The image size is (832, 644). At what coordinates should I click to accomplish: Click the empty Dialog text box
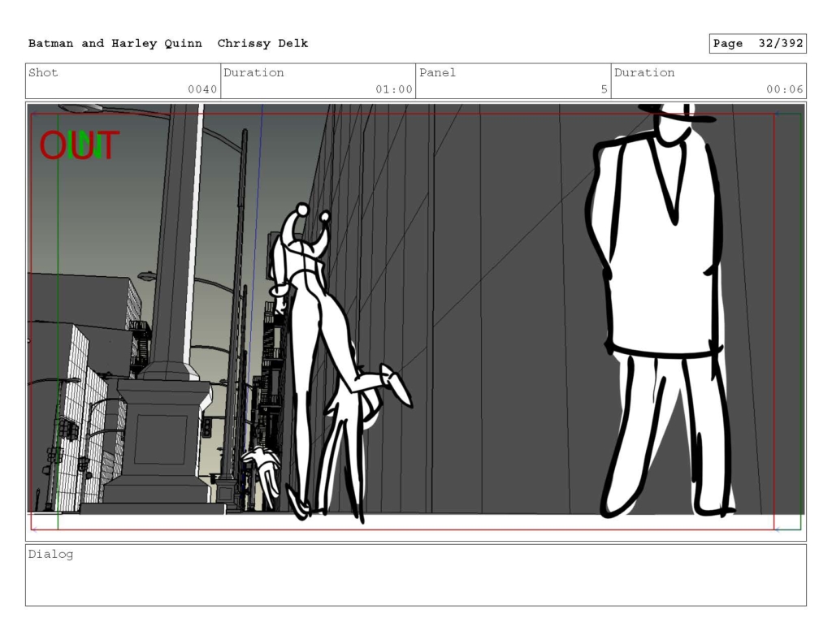point(416,575)
